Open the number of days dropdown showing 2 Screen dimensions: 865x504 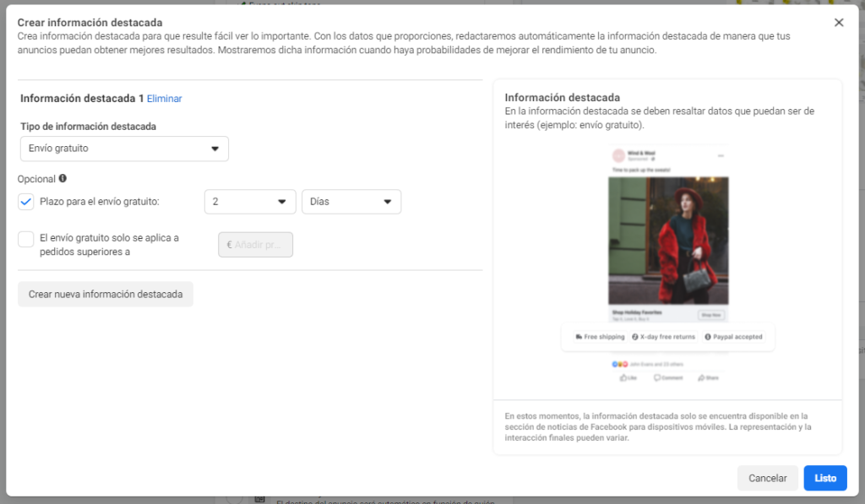(250, 202)
